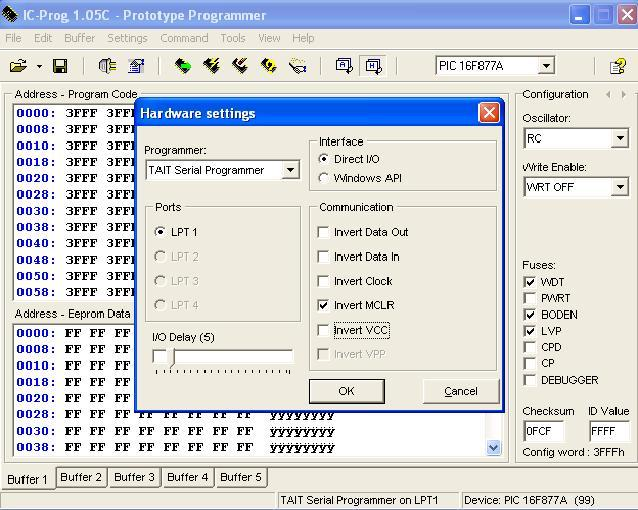Click Cancel in Hardware settings dialog
The image size is (638, 510).
tap(461, 391)
